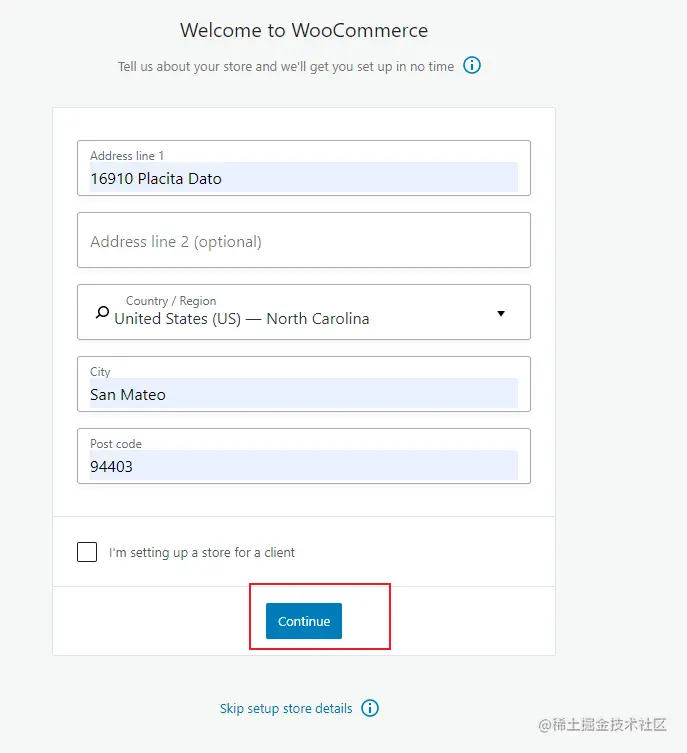Screen dimensions: 687x753
Task: Click the Post code field showing 94403
Action: tap(304, 456)
